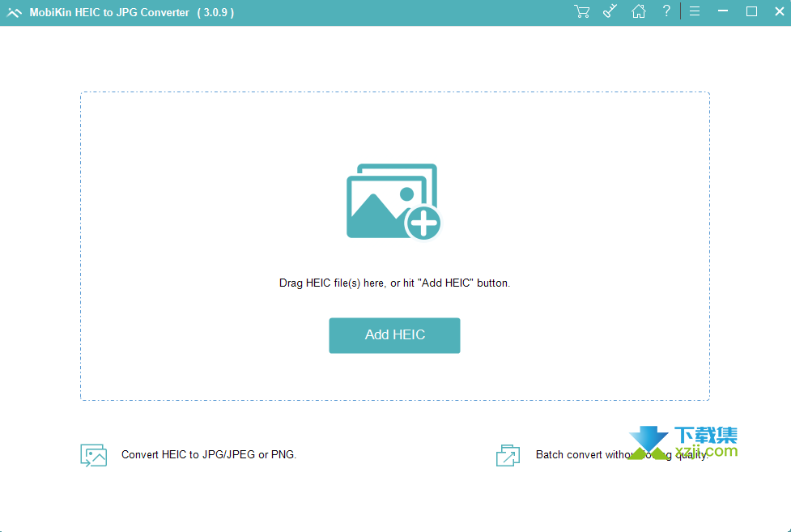Click 'Convert HEIC to JPG/JPEG or PNG.' text
The width and height of the screenshot is (791, 532).
click(209, 455)
